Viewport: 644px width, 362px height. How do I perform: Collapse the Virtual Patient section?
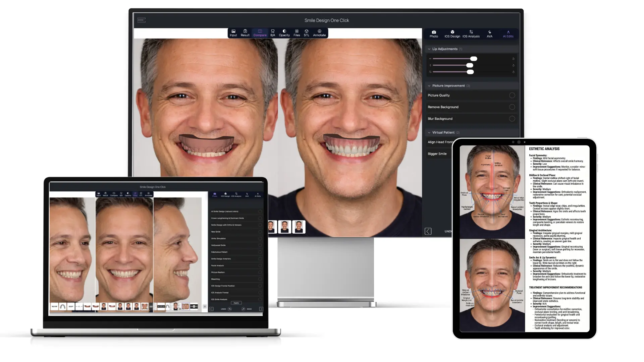429,133
